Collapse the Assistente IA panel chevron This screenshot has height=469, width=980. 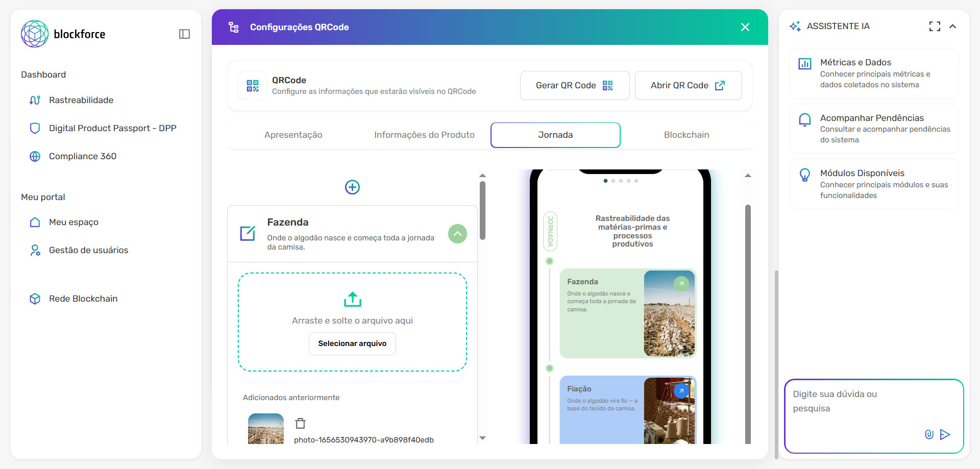(x=952, y=26)
